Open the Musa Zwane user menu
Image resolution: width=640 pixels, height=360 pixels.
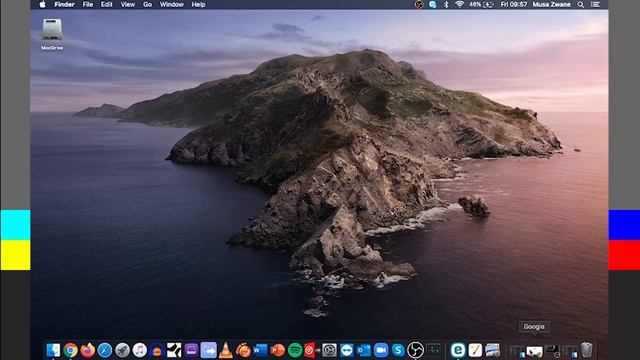551,4
